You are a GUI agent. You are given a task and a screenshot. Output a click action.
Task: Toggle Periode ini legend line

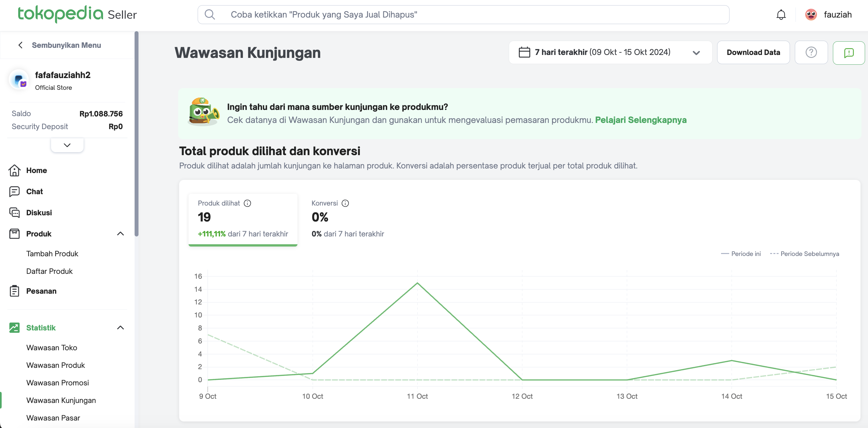coord(741,254)
